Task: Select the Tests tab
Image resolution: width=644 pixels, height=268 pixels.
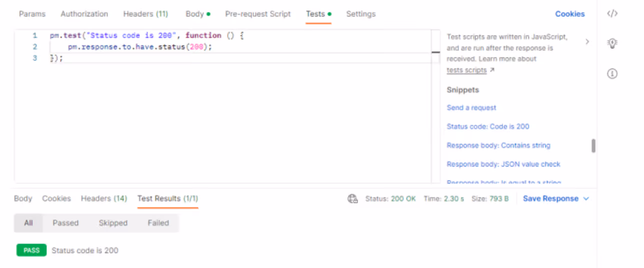Action: pyautogui.click(x=318, y=14)
